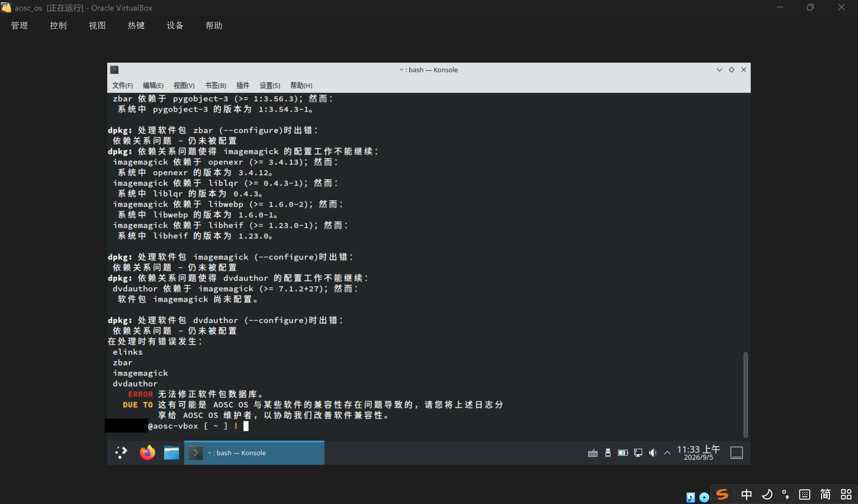The width and height of the screenshot is (858, 504).
Task: Open the keyboard layout tray icon
Action: tap(593, 453)
